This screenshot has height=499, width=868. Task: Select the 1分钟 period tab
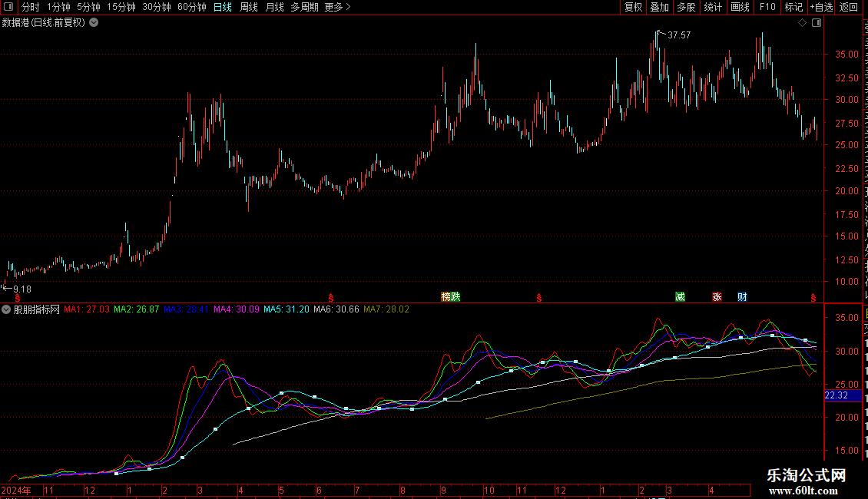pyautogui.click(x=58, y=7)
